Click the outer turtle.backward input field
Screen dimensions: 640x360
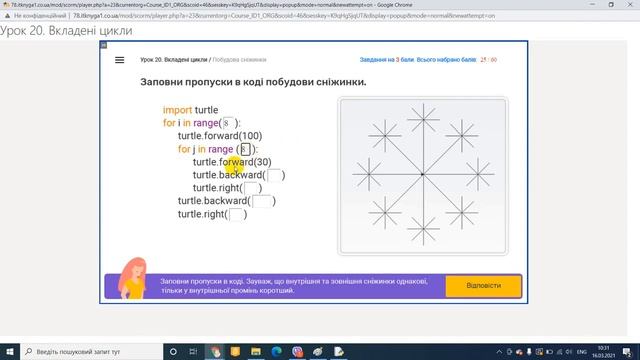[262, 201]
